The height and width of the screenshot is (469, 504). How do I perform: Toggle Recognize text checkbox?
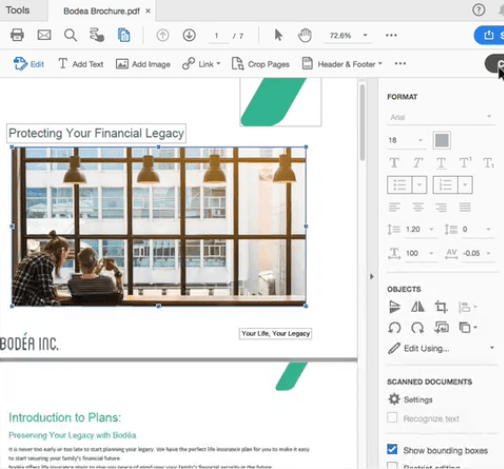click(392, 418)
